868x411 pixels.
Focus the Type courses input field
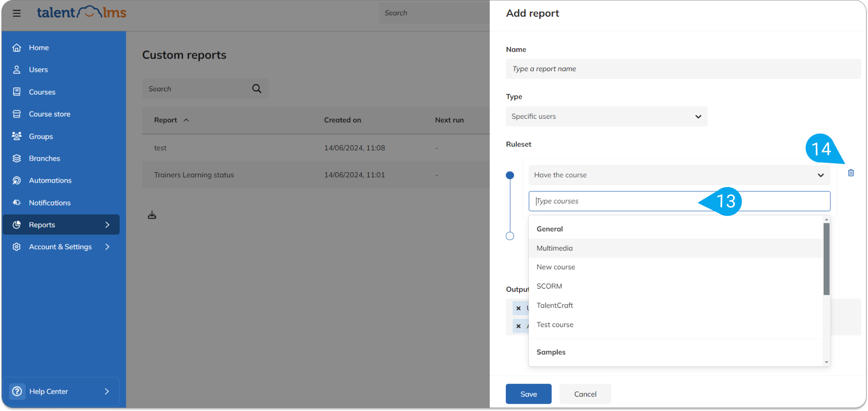[x=679, y=201]
